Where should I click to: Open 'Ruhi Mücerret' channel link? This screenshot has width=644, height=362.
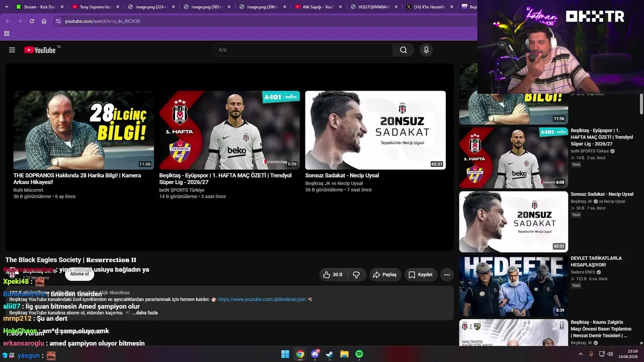tap(28, 190)
